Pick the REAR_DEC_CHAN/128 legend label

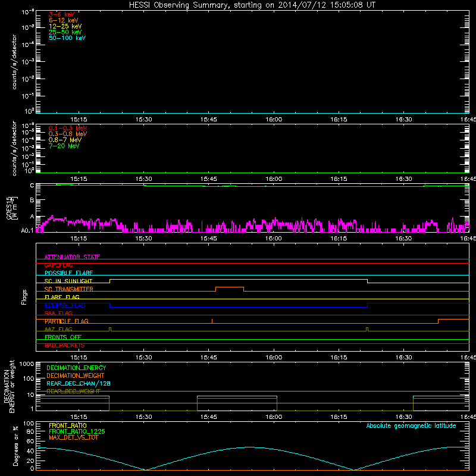(x=79, y=384)
